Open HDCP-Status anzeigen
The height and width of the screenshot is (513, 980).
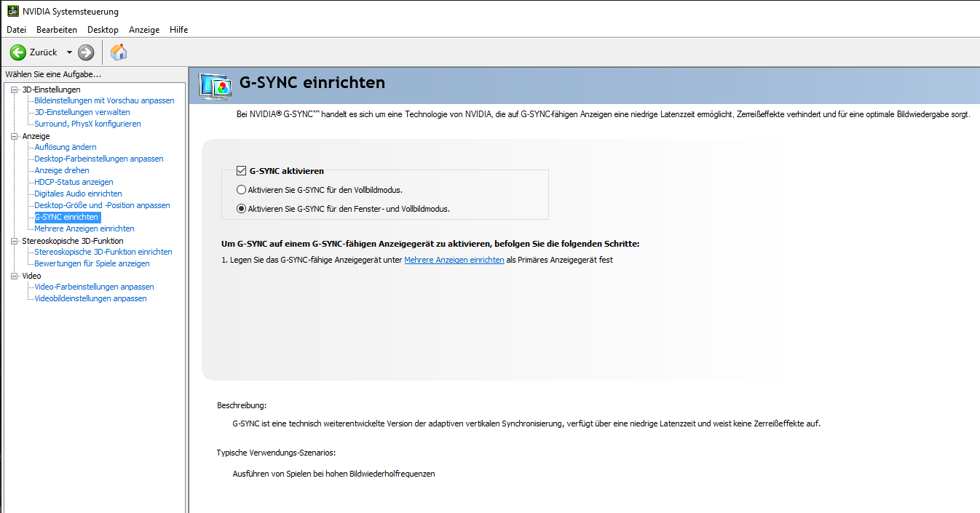(x=74, y=182)
